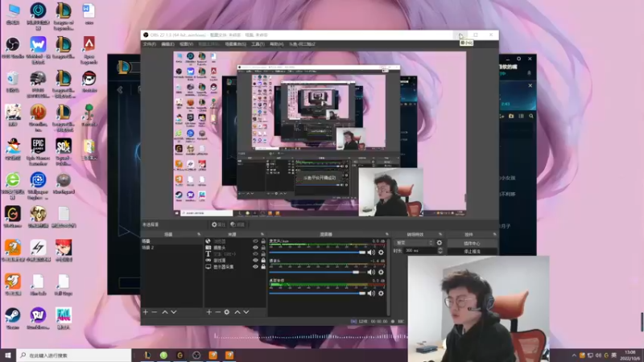Toggle lock on the camera source
The width and height of the screenshot is (644, 362).
(x=263, y=248)
